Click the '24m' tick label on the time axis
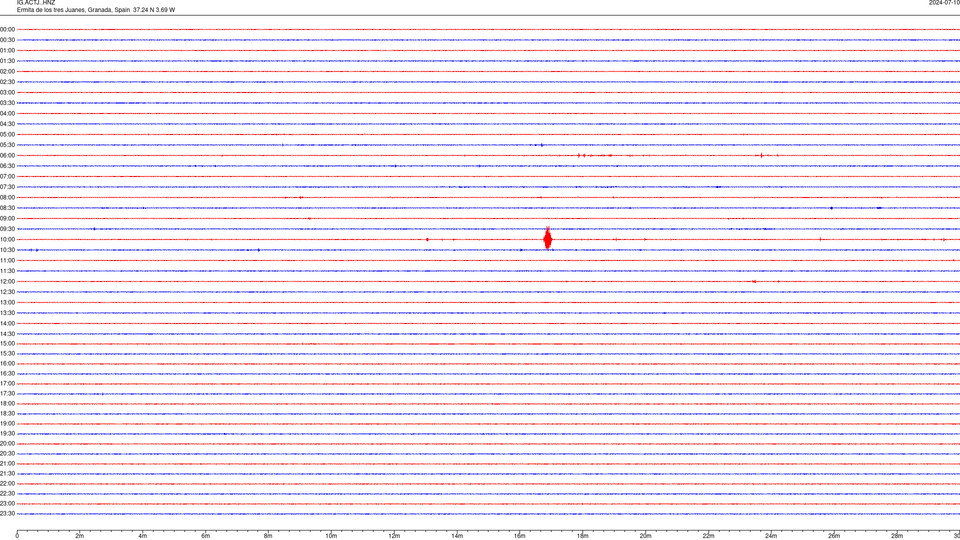 click(771, 536)
